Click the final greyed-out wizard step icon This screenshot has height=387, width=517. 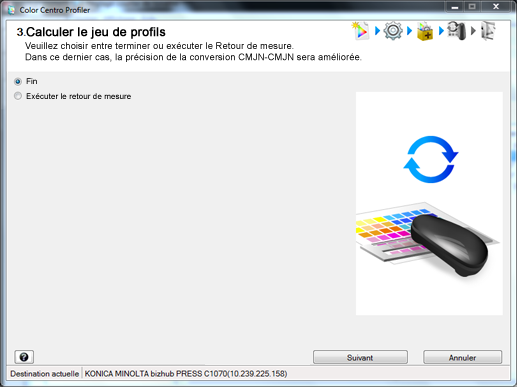pyautogui.click(x=488, y=31)
